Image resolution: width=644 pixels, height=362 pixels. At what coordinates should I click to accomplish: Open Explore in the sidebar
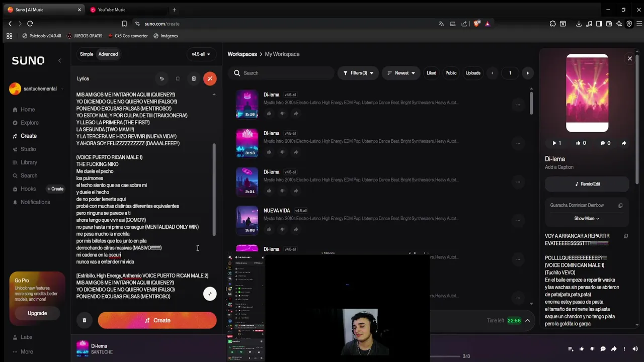point(25,123)
